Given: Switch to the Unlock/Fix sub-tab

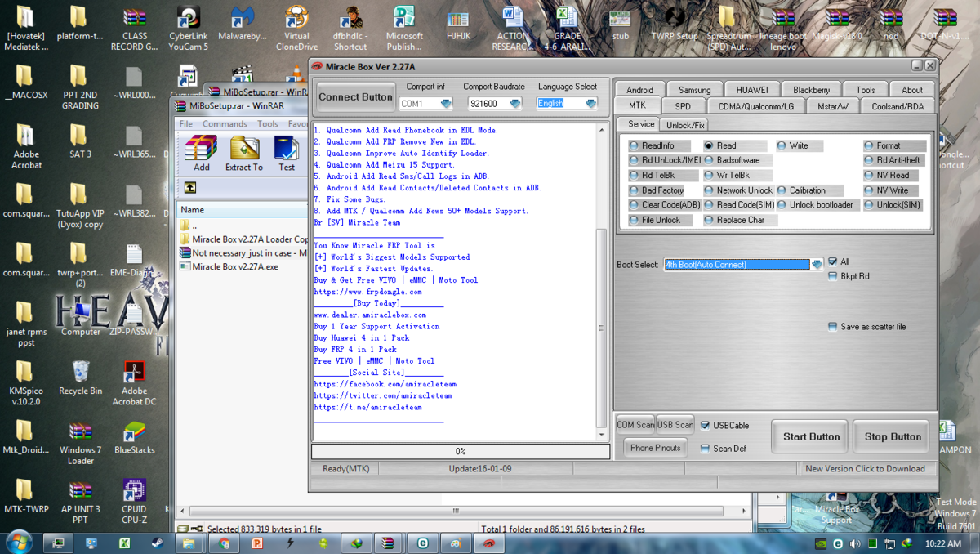Looking at the screenshot, I should click(684, 125).
